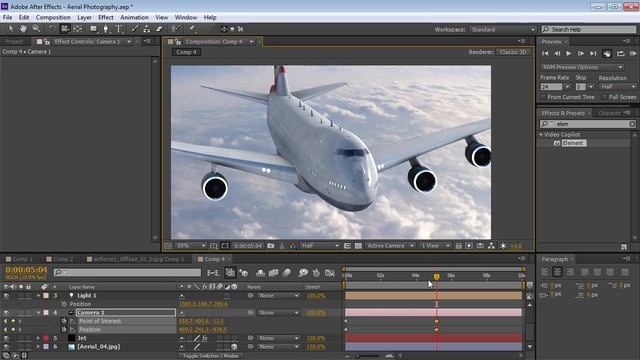The width and height of the screenshot is (640, 360).
Task: Hide the Light 1 layer
Action: (x=6, y=296)
